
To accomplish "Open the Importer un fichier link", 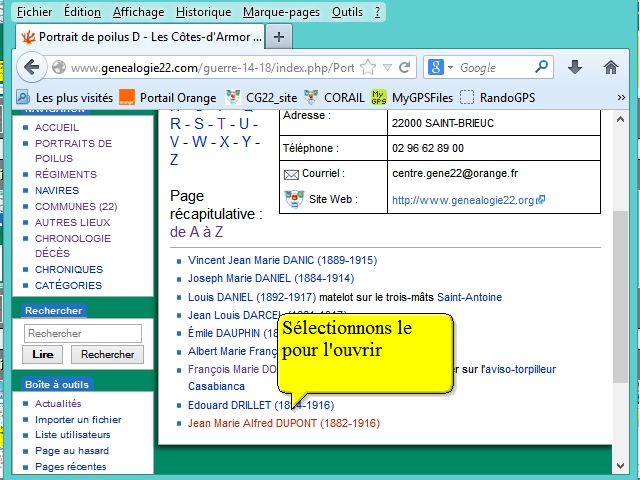I will click(78, 419).
